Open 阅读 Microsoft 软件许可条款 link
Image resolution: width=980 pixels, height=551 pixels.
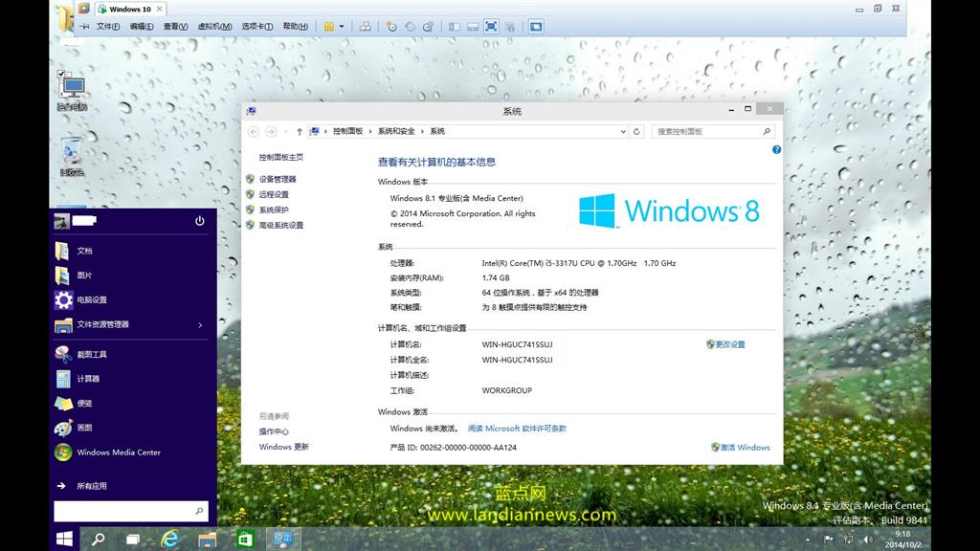[517, 429]
